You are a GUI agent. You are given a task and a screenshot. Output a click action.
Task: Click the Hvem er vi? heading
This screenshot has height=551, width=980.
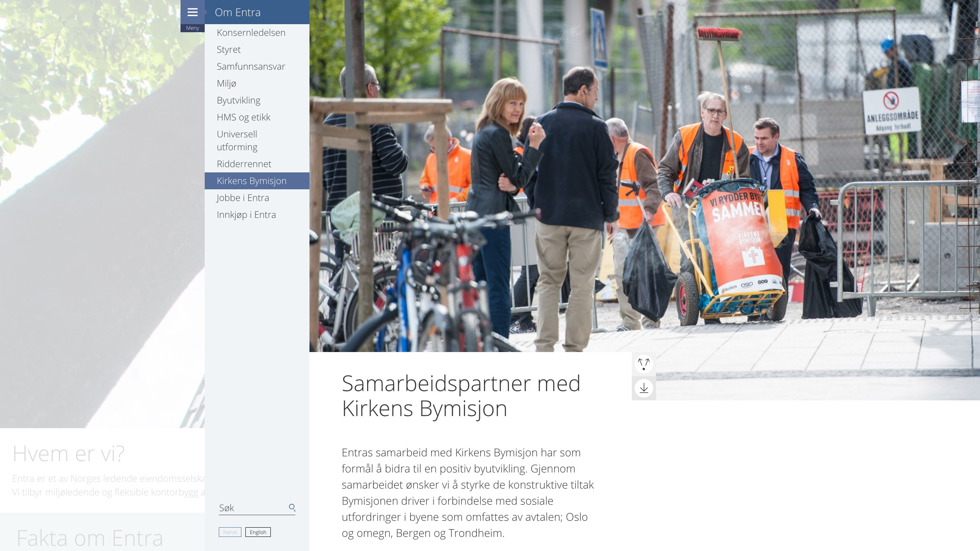click(69, 454)
